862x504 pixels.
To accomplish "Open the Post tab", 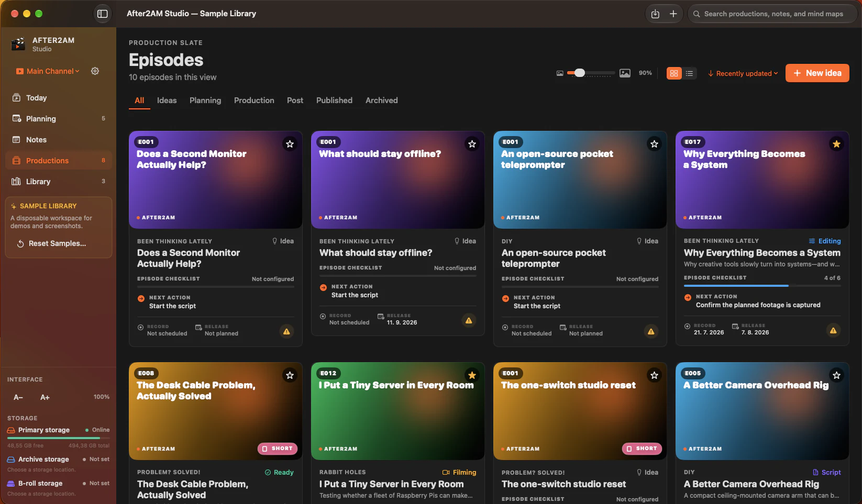I will (x=295, y=100).
